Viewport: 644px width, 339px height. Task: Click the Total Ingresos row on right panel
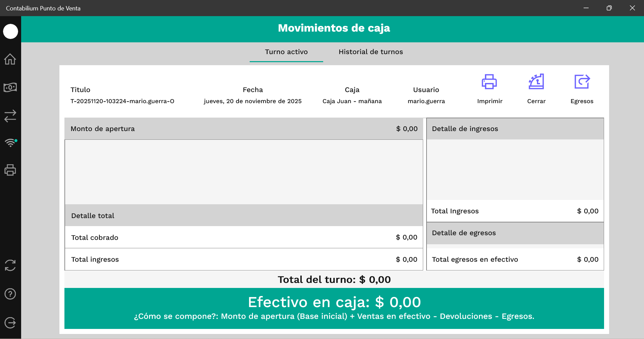coord(515,211)
